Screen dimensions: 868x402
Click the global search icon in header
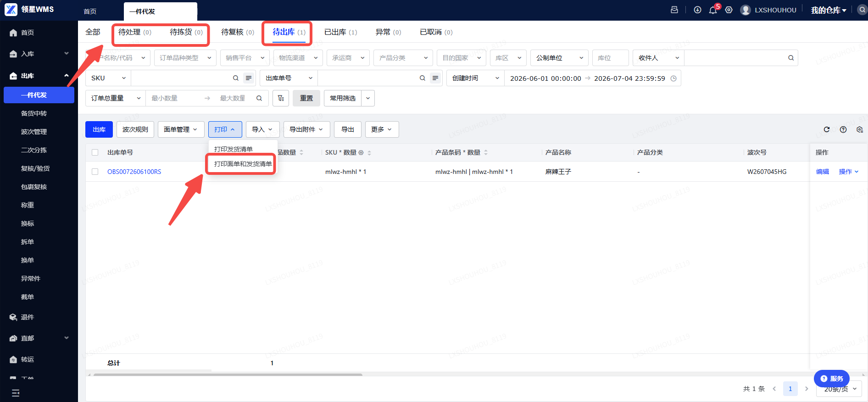[862, 10]
